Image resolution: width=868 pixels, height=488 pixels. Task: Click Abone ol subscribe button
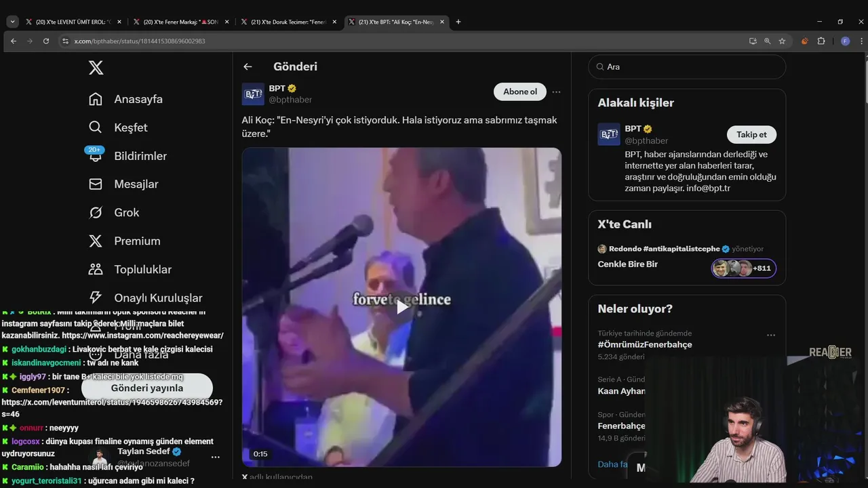tap(520, 92)
